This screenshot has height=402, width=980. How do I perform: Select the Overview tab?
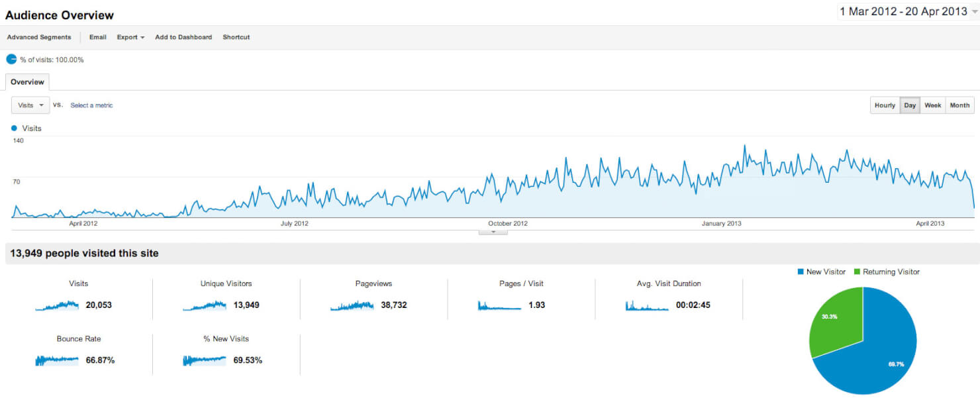point(27,82)
